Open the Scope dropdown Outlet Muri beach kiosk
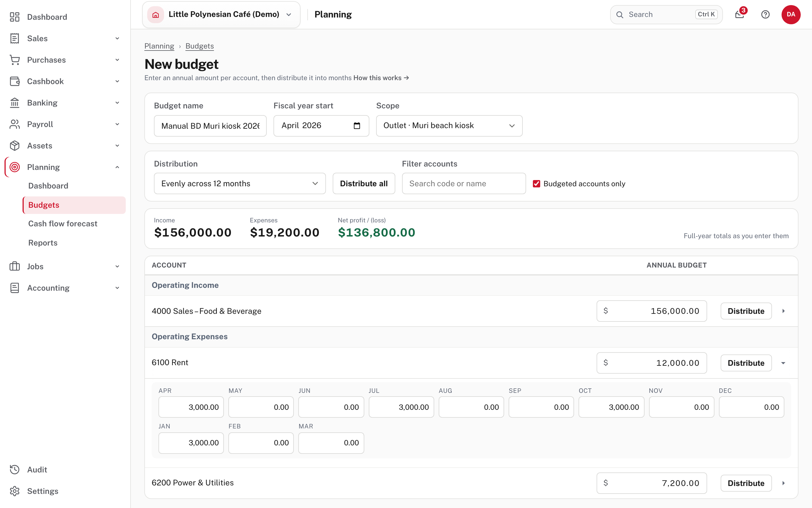The width and height of the screenshot is (812, 508). 449,126
